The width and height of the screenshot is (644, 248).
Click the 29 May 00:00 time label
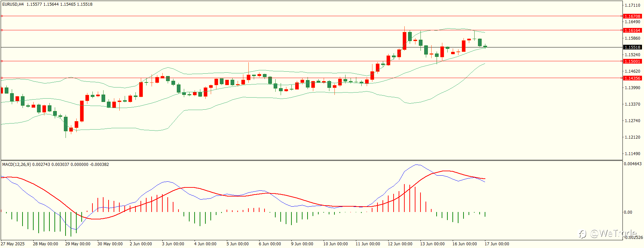point(78,244)
